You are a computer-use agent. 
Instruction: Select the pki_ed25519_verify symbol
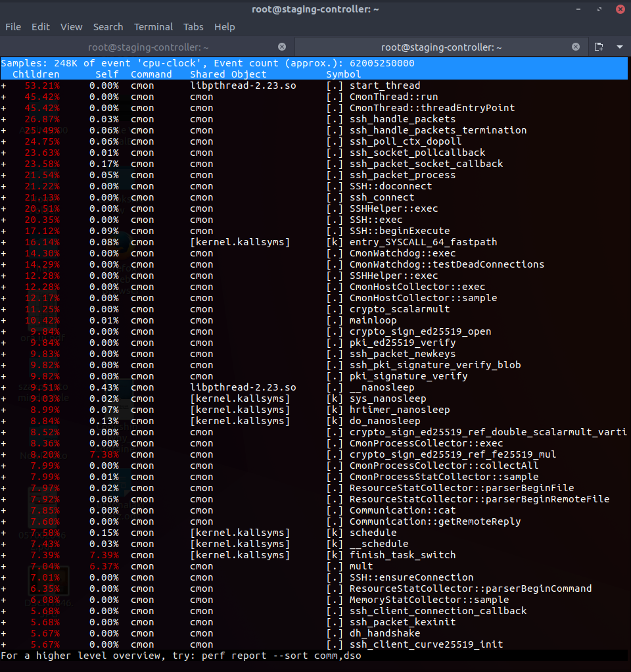click(403, 343)
